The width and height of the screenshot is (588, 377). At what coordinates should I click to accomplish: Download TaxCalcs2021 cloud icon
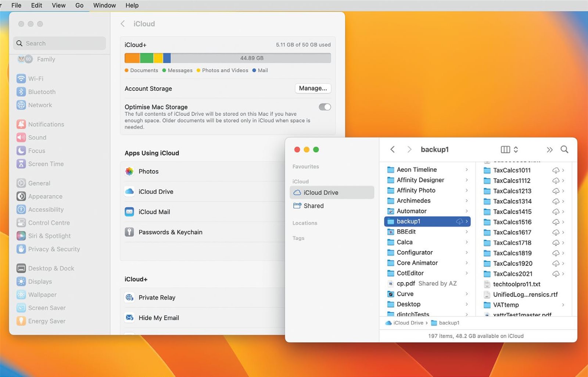[x=556, y=274]
